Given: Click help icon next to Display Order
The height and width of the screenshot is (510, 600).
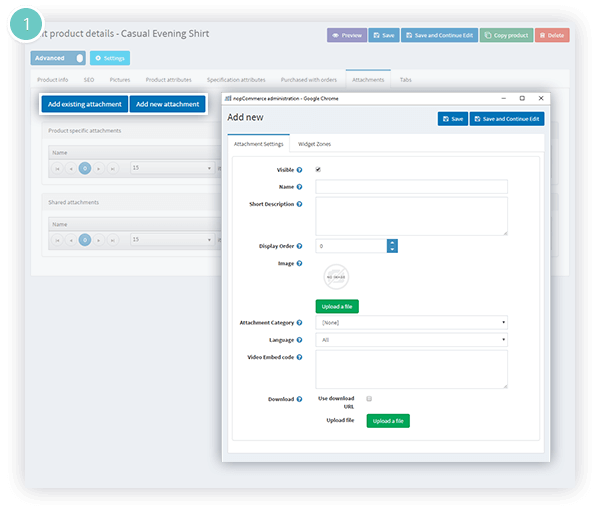Looking at the screenshot, I should [299, 246].
